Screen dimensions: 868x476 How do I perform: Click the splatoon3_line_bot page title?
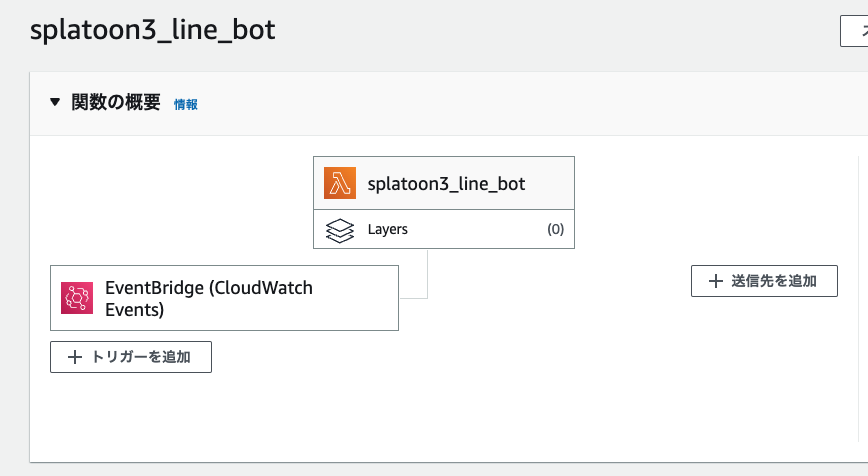tap(153, 30)
